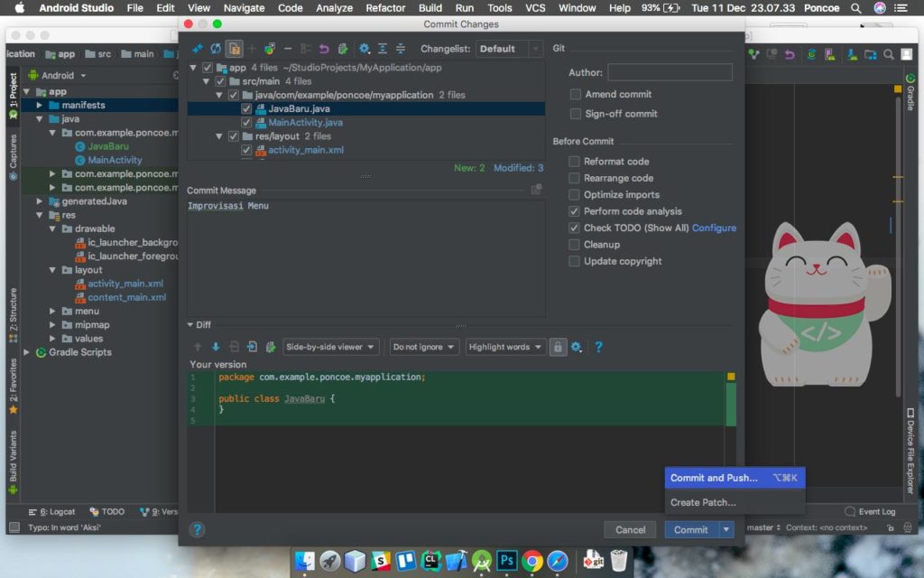
Task: Open commit toolbar gear settings icon
Action: point(365,49)
